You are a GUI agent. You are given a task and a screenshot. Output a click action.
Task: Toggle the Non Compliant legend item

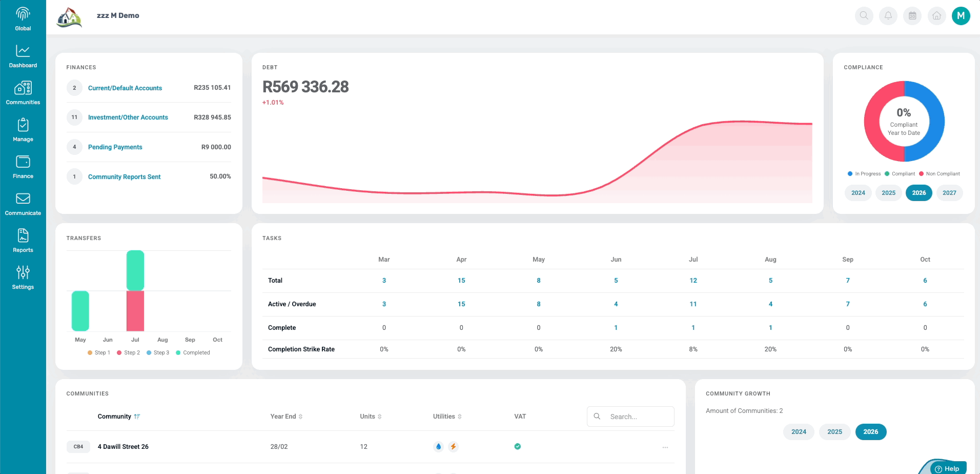(x=940, y=174)
